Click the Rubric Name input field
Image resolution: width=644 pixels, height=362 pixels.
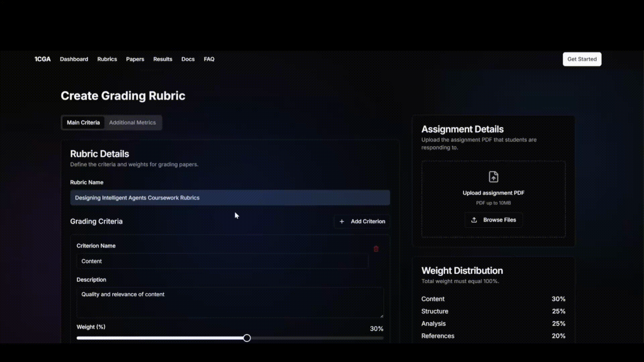point(230,198)
